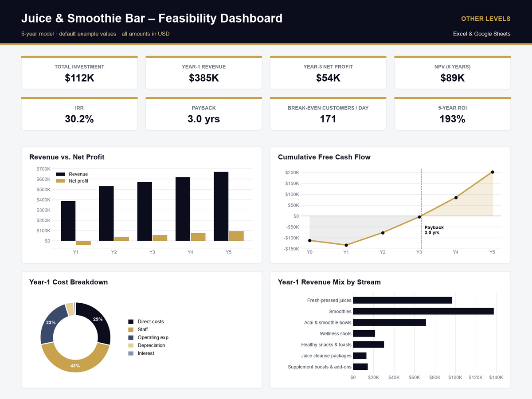Image resolution: width=532 pixels, height=399 pixels.
Task: Click the Smoothies category label
Action: (x=340, y=312)
